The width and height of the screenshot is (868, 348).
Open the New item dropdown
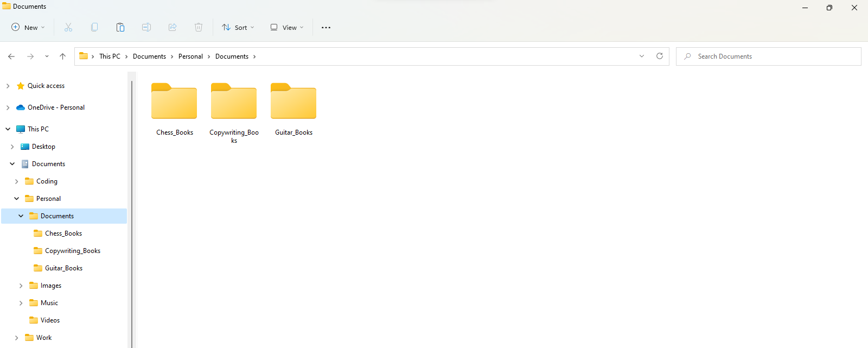coord(28,27)
